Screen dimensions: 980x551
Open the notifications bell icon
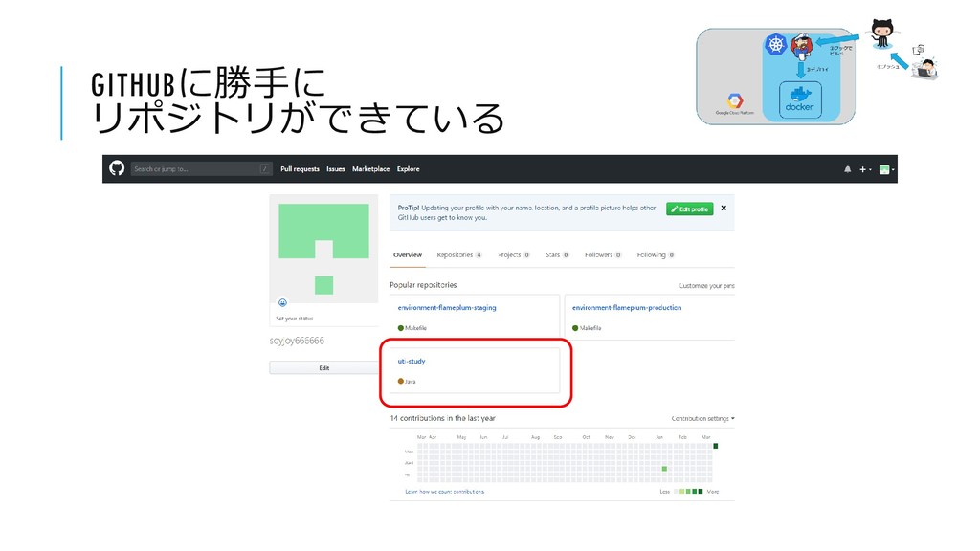click(848, 169)
